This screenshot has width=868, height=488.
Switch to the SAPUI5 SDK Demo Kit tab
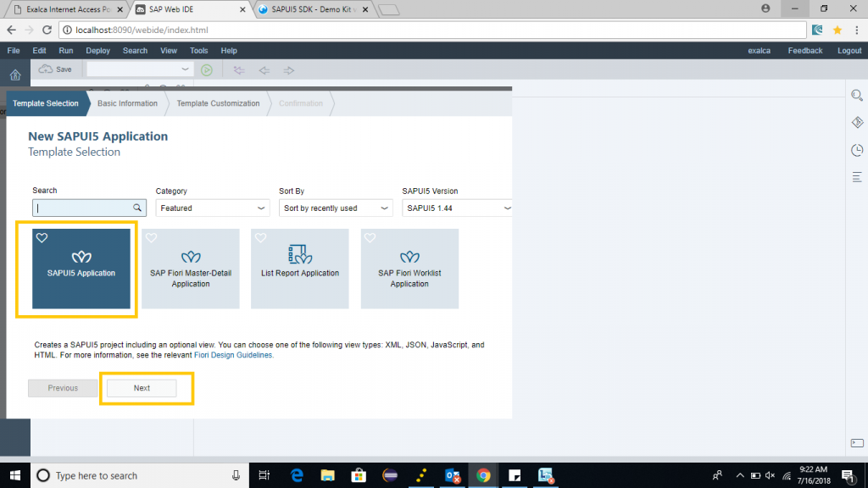pos(313,9)
